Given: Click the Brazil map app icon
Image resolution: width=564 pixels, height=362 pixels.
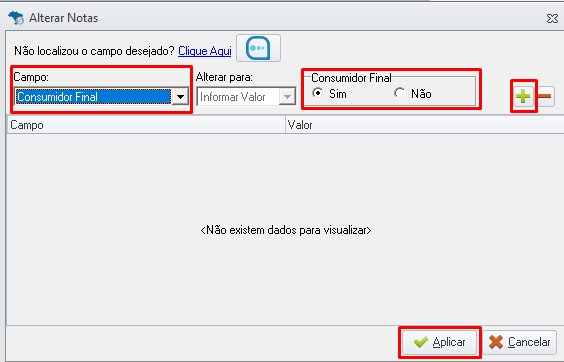Looking at the screenshot, I should [x=16, y=18].
